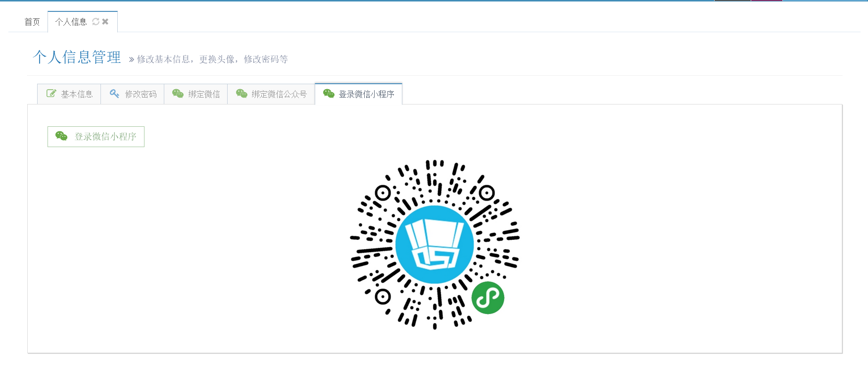The width and height of the screenshot is (868, 369).
Task: Switch to the 首页 tab
Action: tap(32, 22)
